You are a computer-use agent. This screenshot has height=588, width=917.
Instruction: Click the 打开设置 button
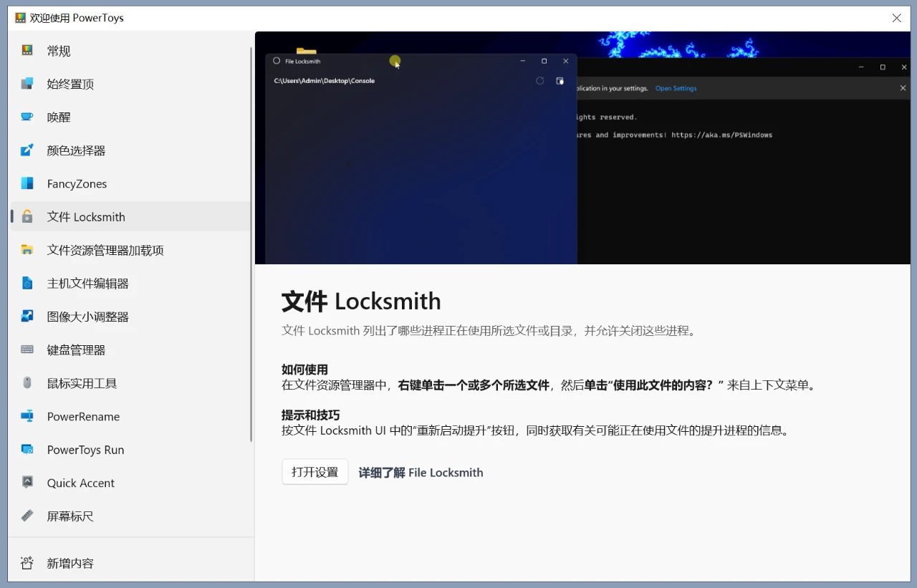pyautogui.click(x=315, y=472)
